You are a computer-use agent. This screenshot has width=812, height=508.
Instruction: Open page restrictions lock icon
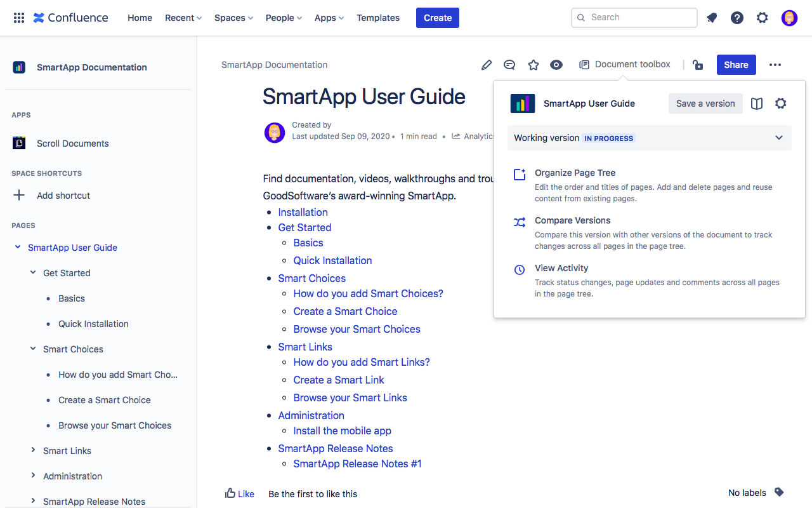[698, 65]
